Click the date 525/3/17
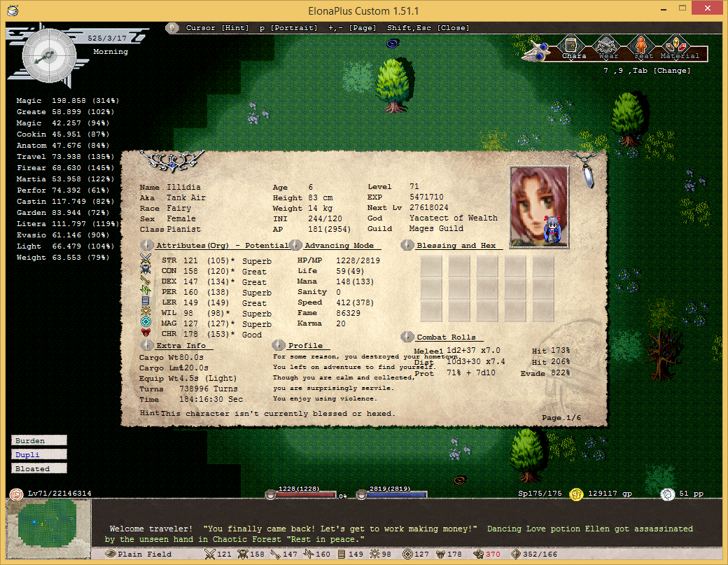 [107, 38]
